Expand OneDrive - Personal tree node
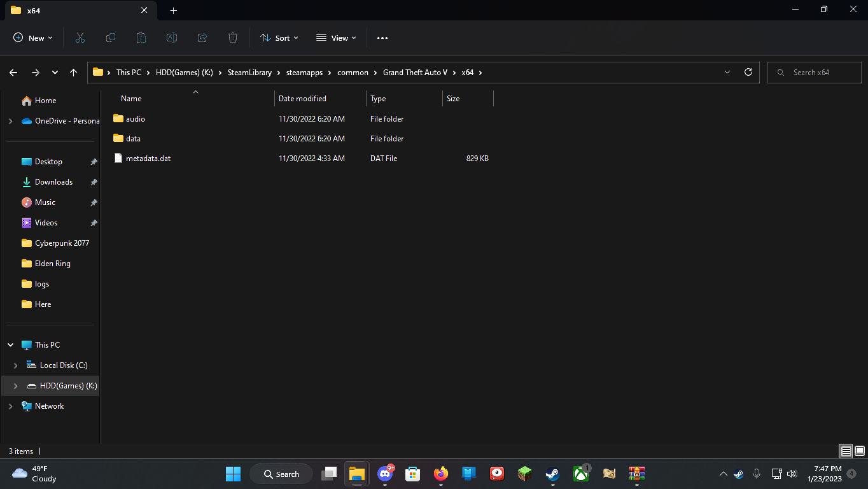The image size is (868, 489). pyautogui.click(x=10, y=121)
